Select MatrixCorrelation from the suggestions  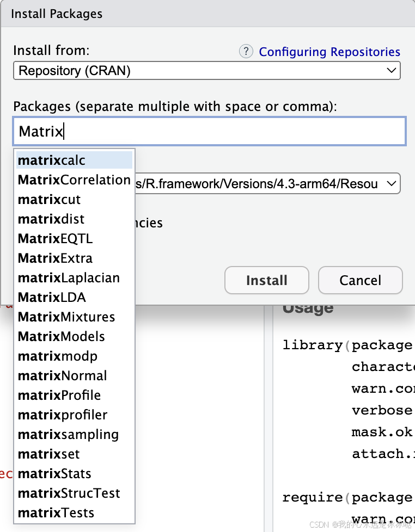(75, 180)
